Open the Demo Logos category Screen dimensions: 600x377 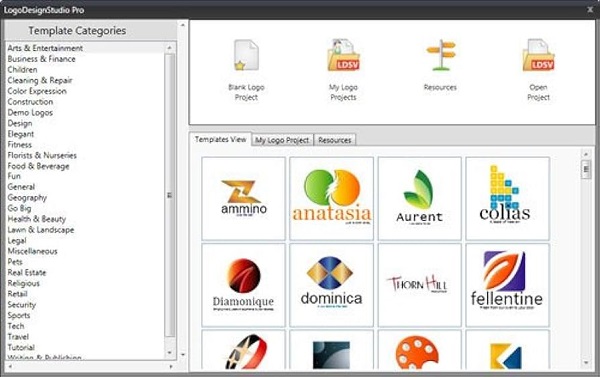coord(30,113)
